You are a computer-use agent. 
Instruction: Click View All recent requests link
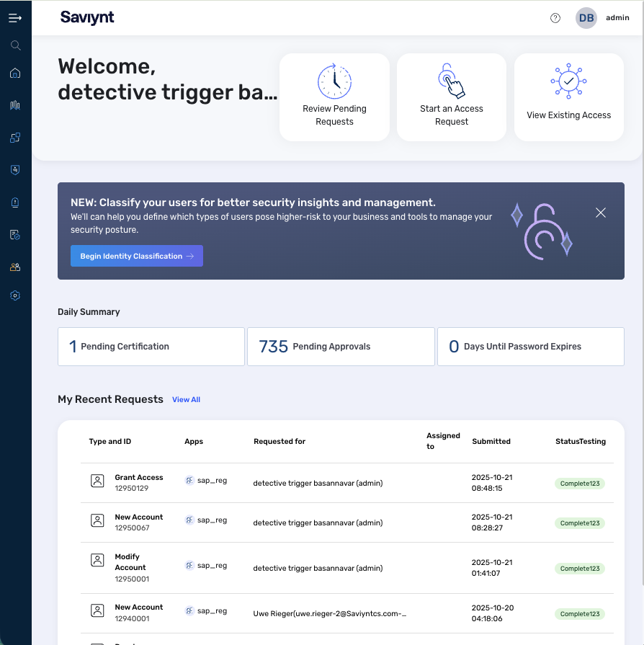point(186,399)
